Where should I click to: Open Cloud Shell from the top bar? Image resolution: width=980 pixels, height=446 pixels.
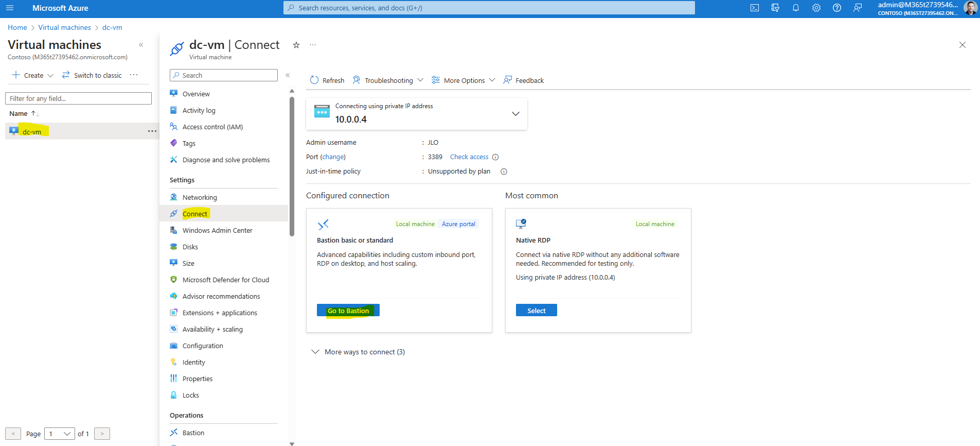coord(755,8)
